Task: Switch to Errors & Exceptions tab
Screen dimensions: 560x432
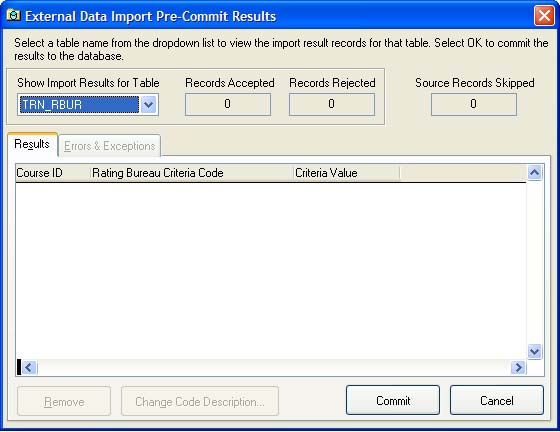Action: [x=110, y=146]
